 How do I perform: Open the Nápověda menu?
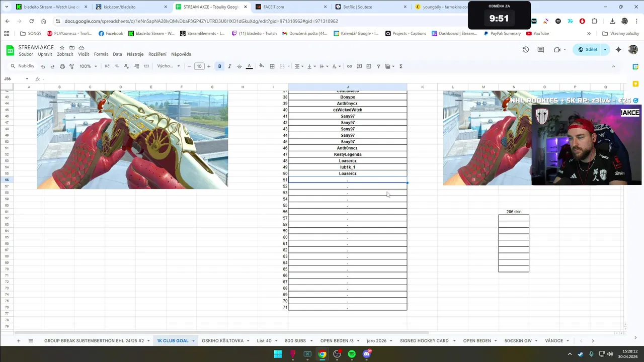(181, 54)
